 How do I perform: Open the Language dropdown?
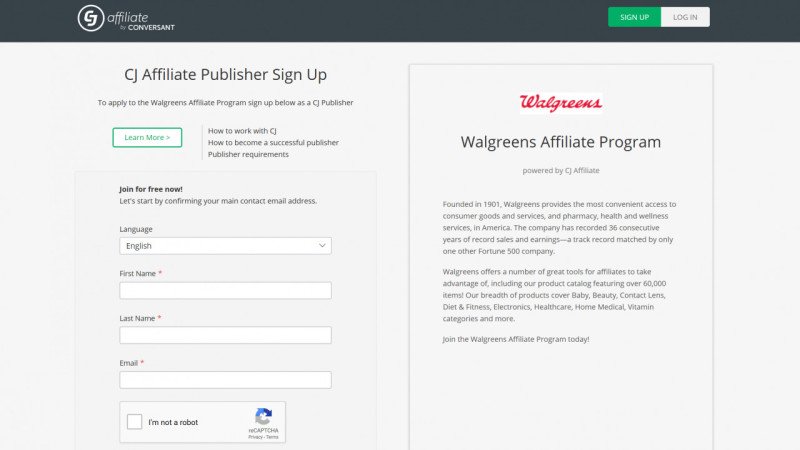point(226,246)
